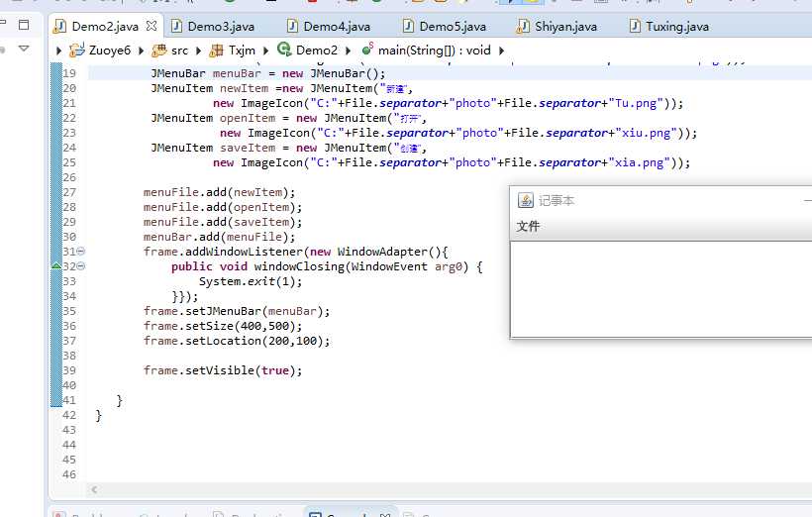This screenshot has width=812, height=517.
Task: Click the main method icon in breadcrumb
Action: tap(367, 50)
